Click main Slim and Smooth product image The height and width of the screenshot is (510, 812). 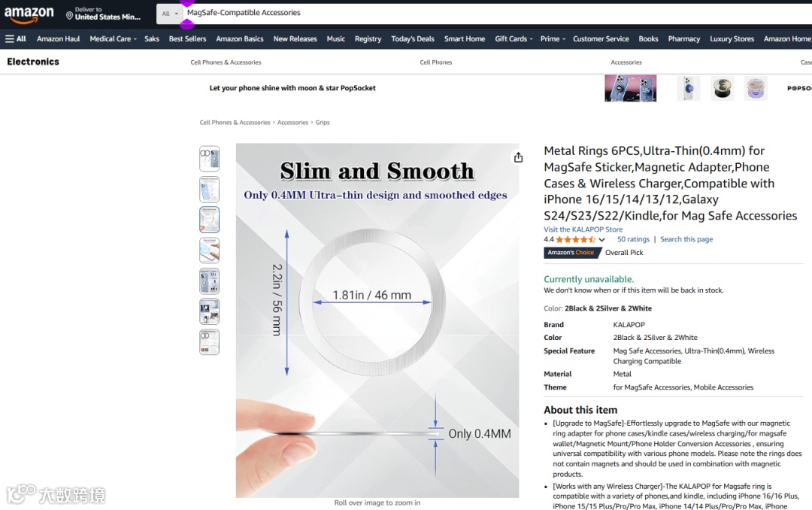click(377, 320)
